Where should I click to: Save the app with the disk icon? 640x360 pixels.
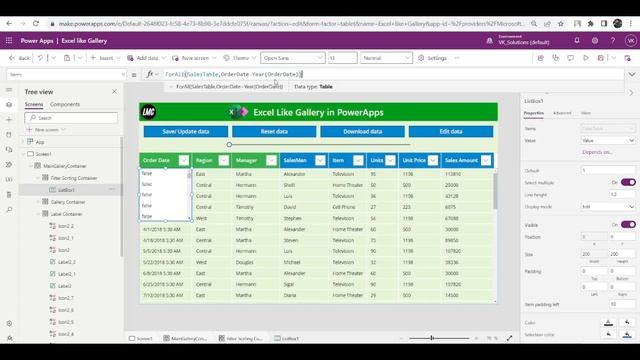pyautogui.click(x=600, y=58)
